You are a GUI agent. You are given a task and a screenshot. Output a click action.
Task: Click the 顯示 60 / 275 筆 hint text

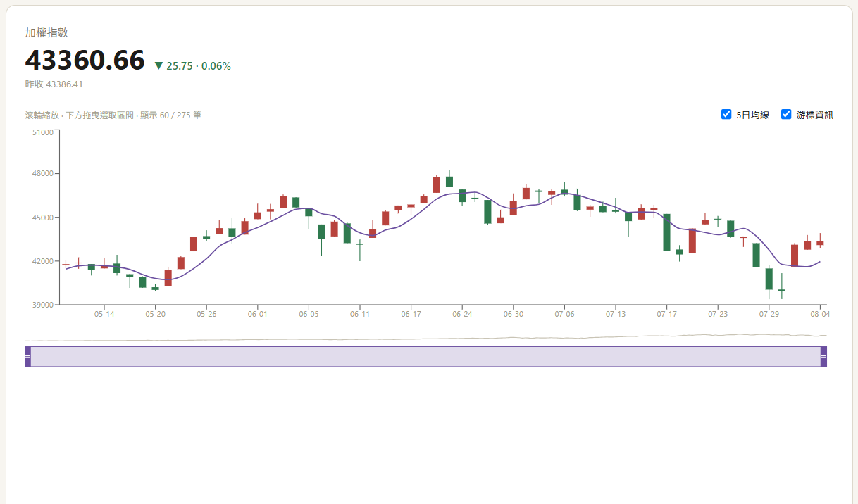click(x=170, y=115)
